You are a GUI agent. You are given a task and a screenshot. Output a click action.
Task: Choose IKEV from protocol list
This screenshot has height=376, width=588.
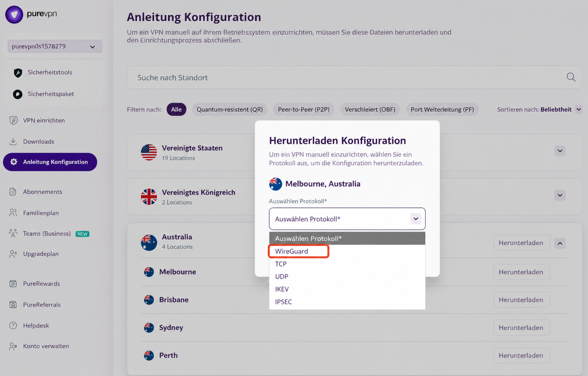347,289
